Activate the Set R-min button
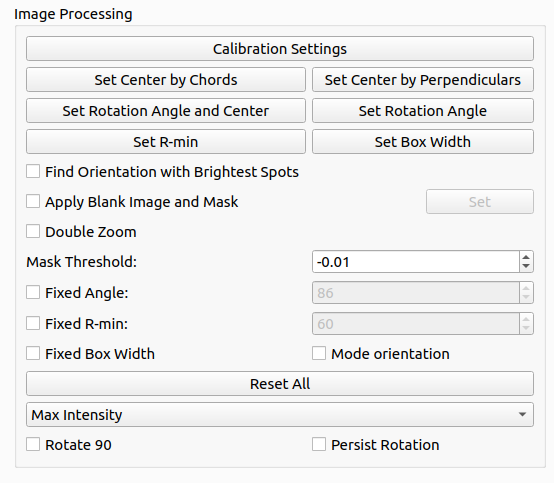Image resolution: width=554 pixels, height=483 pixels. (166, 142)
